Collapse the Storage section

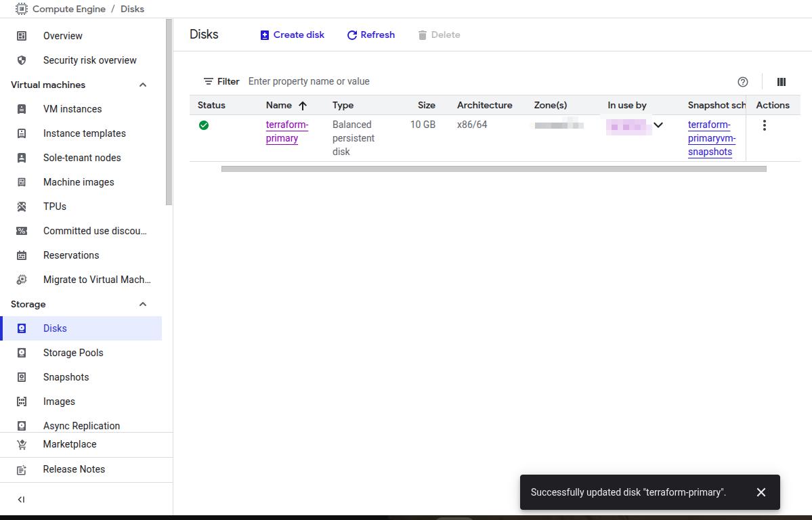coord(142,304)
